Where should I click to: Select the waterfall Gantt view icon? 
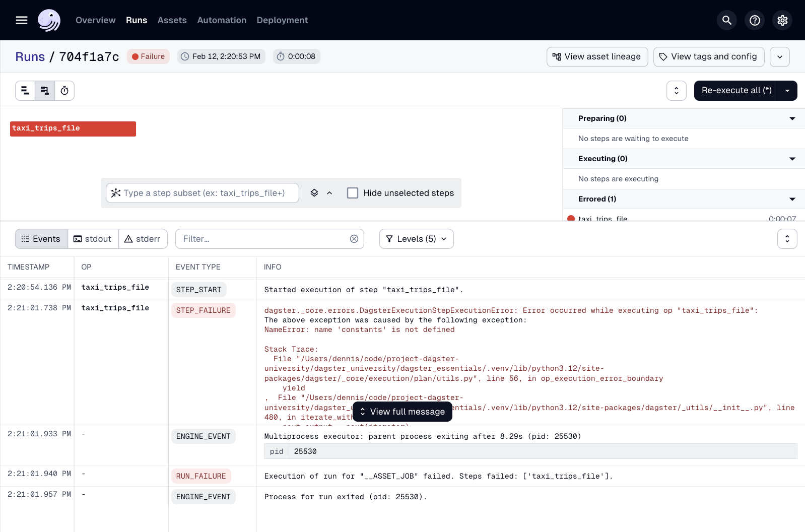point(45,91)
